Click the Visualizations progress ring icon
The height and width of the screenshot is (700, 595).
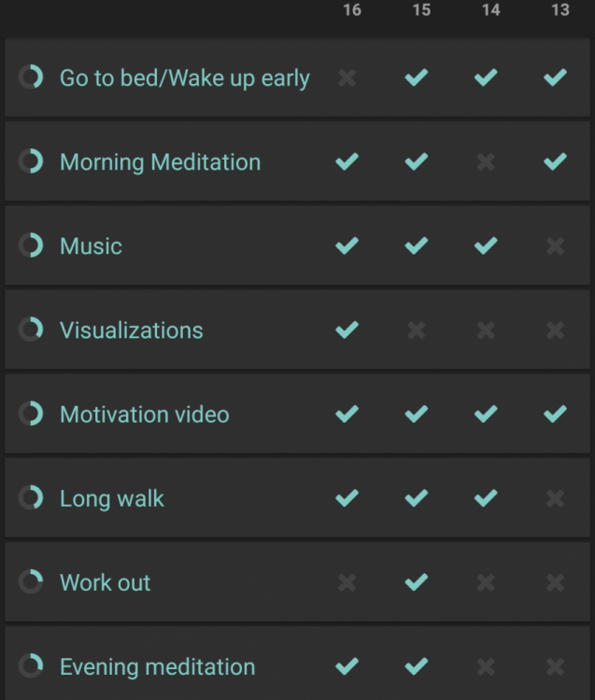click(x=31, y=329)
